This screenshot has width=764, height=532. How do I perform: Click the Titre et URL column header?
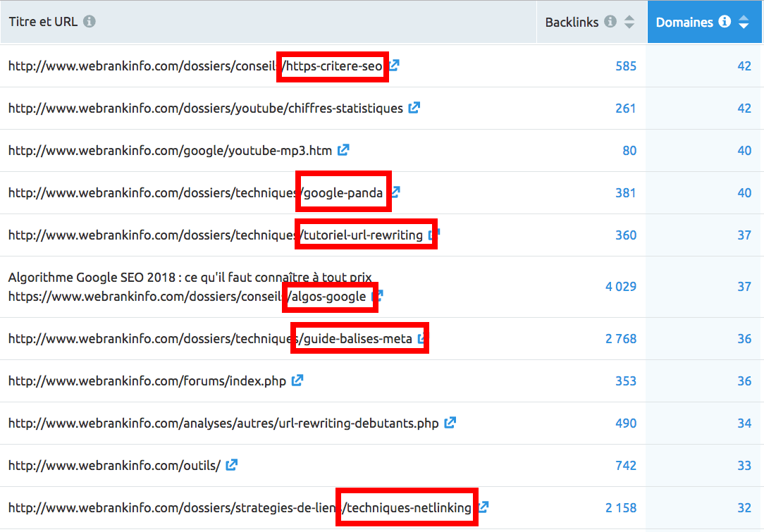click(269, 22)
